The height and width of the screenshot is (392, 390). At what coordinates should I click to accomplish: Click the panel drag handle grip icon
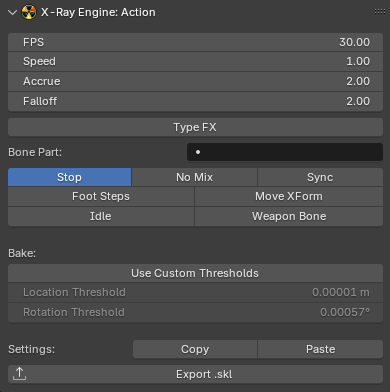380,12
